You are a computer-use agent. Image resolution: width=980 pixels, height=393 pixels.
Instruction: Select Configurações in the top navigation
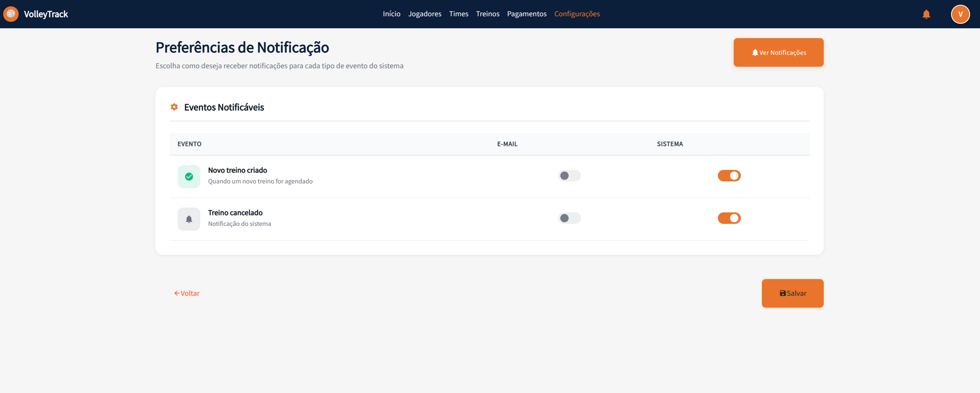click(577, 14)
